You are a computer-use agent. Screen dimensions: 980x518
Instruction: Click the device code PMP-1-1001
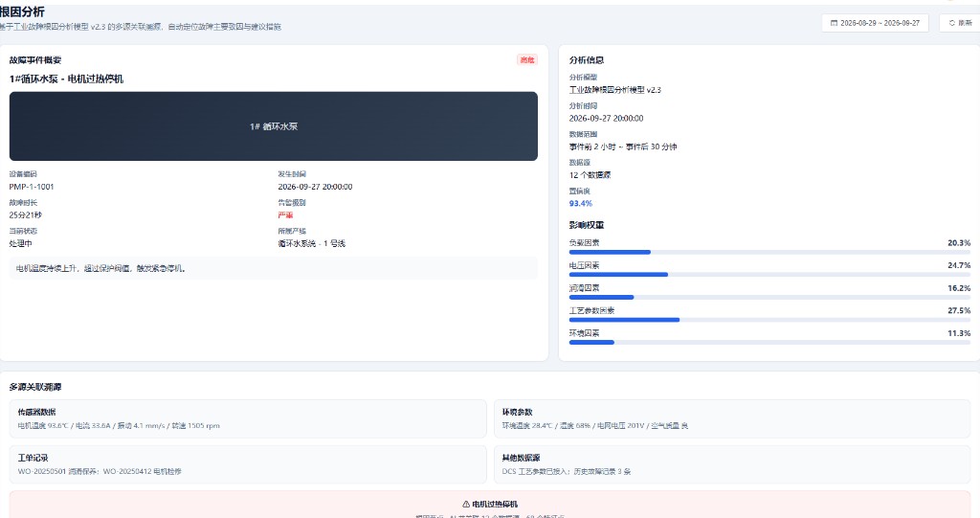pos(32,187)
